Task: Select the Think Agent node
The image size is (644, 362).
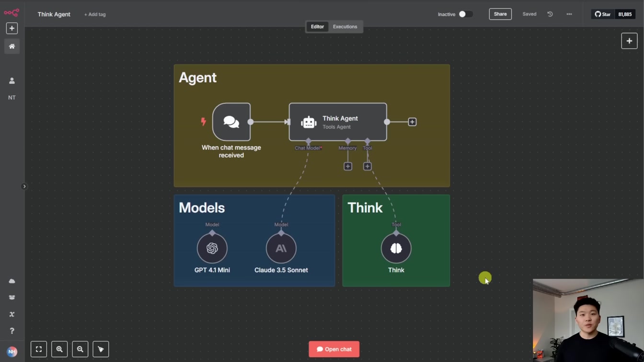Action: tap(338, 122)
